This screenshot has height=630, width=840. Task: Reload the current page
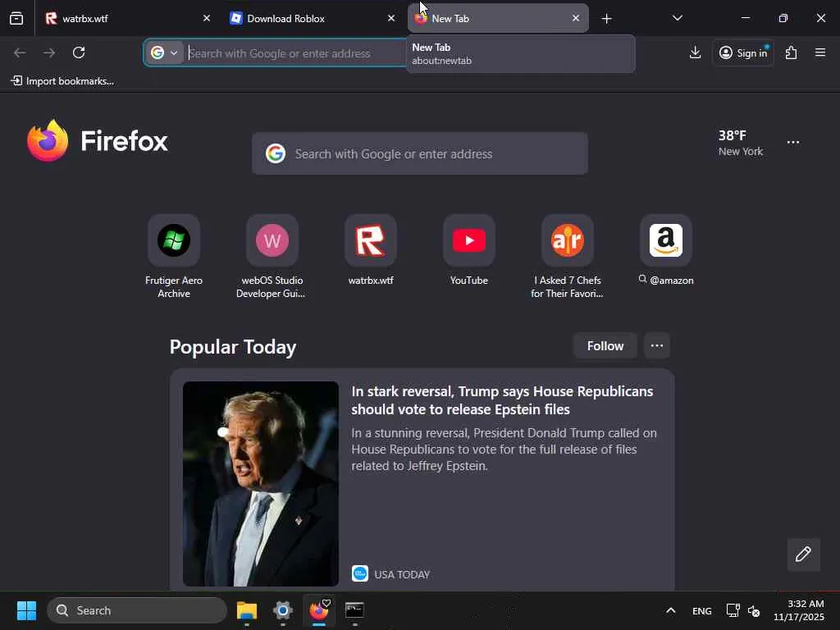click(x=79, y=52)
